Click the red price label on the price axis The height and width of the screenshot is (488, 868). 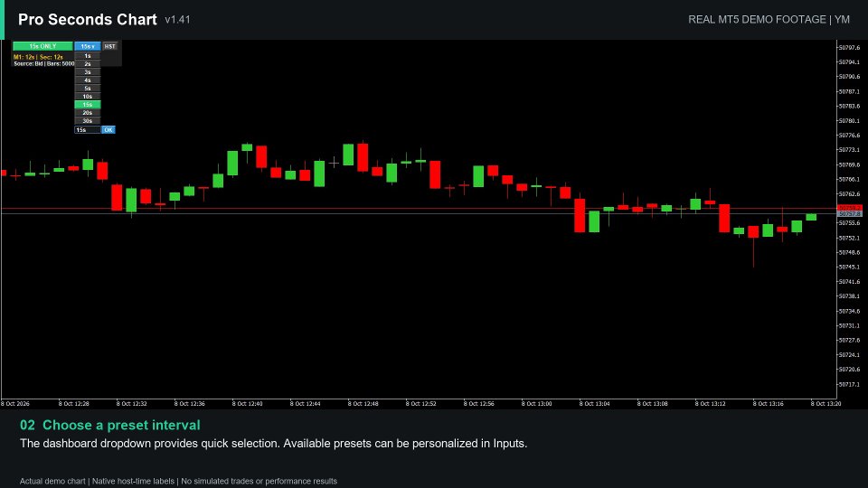click(x=850, y=208)
